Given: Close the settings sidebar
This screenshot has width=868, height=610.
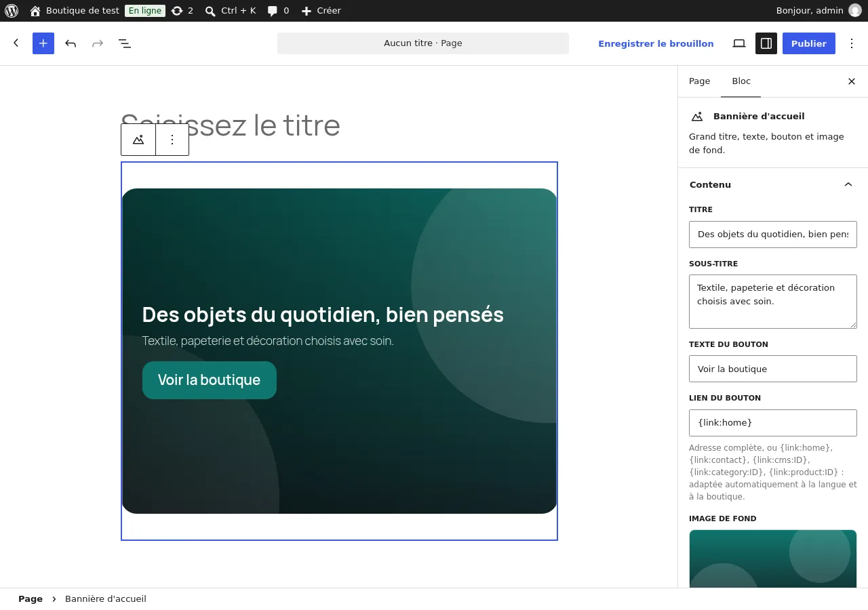Looking at the screenshot, I should pos(852,81).
